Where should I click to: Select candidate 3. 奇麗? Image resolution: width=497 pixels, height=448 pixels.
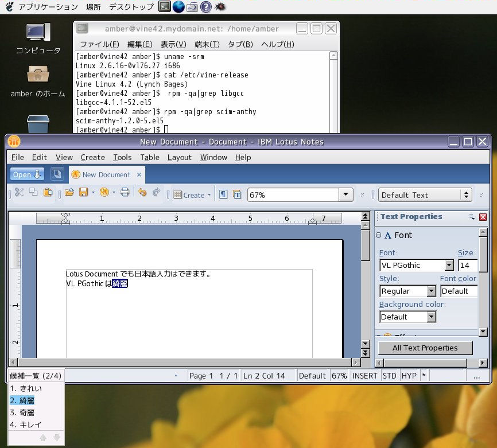[22, 412]
